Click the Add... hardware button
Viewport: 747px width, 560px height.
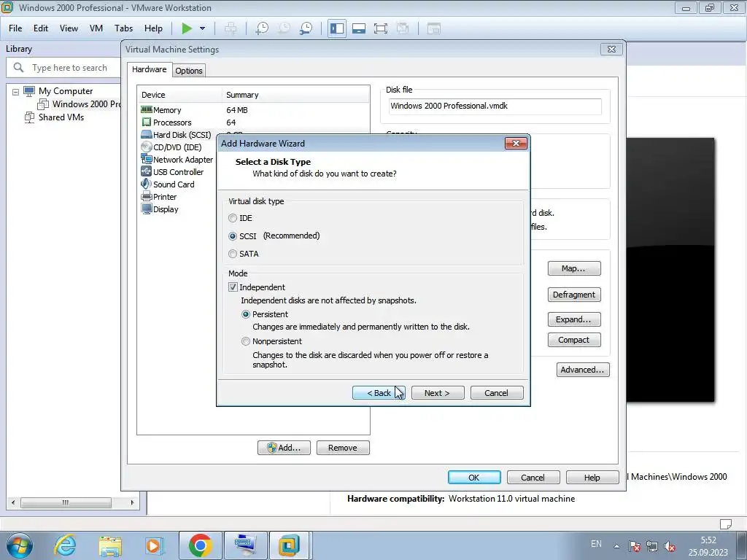tap(284, 448)
